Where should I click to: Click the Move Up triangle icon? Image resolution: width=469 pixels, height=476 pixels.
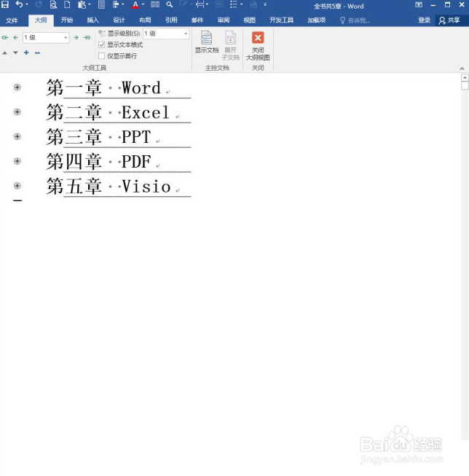5,52
